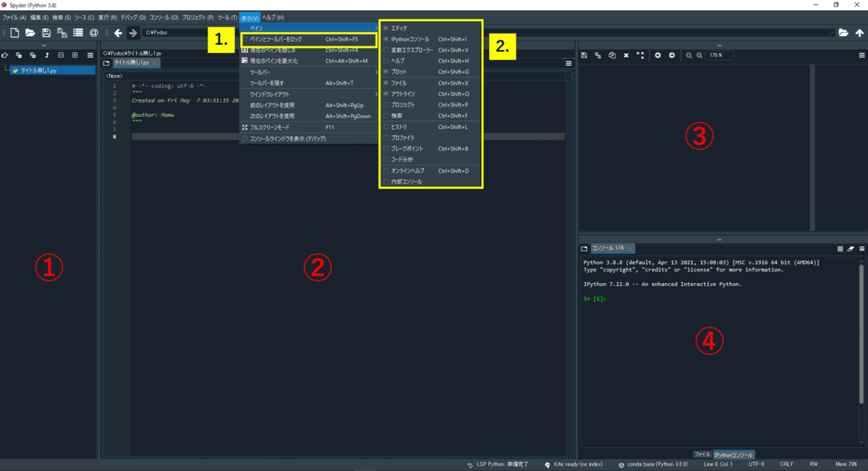Image resolution: width=868 pixels, height=471 pixels.
Task: Open the IPython console pane options menu
Action: pyautogui.click(x=861, y=248)
